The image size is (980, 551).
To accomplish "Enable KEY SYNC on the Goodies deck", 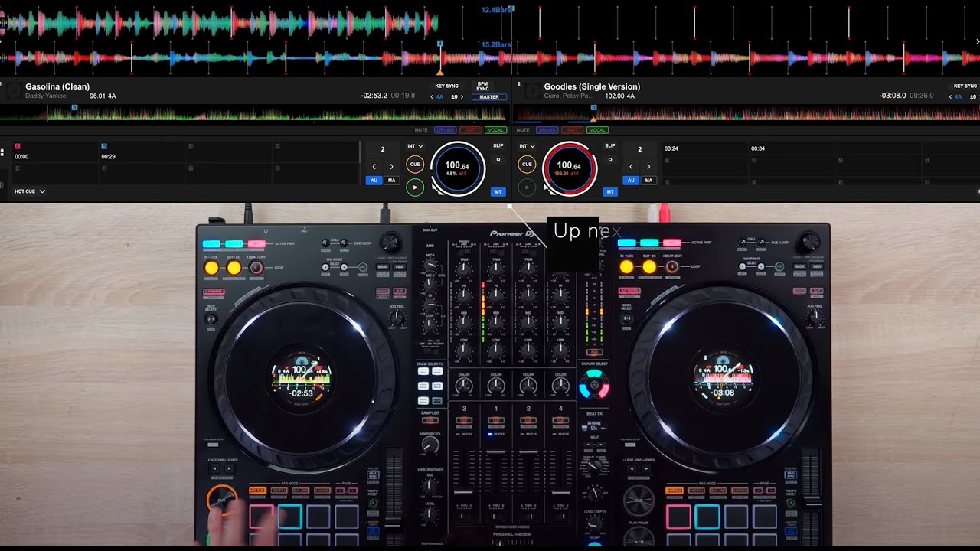I will tap(965, 86).
